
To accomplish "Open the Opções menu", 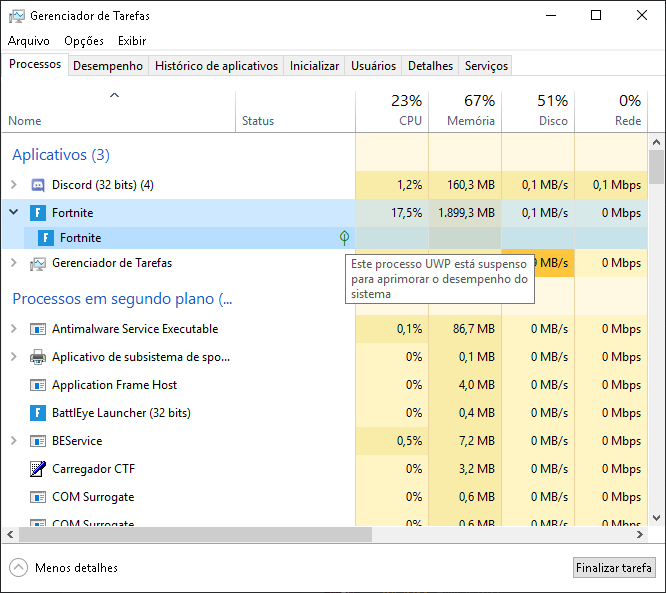I will click(84, 41).
